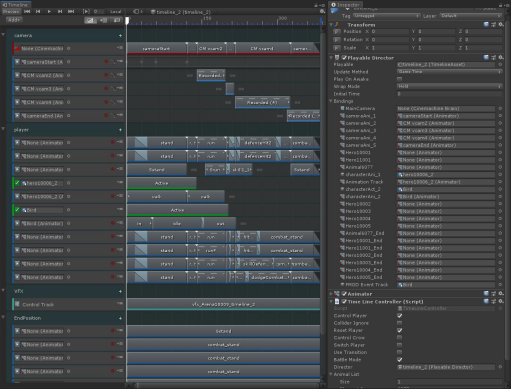Show curves for the CM vcam2 track

113,75
